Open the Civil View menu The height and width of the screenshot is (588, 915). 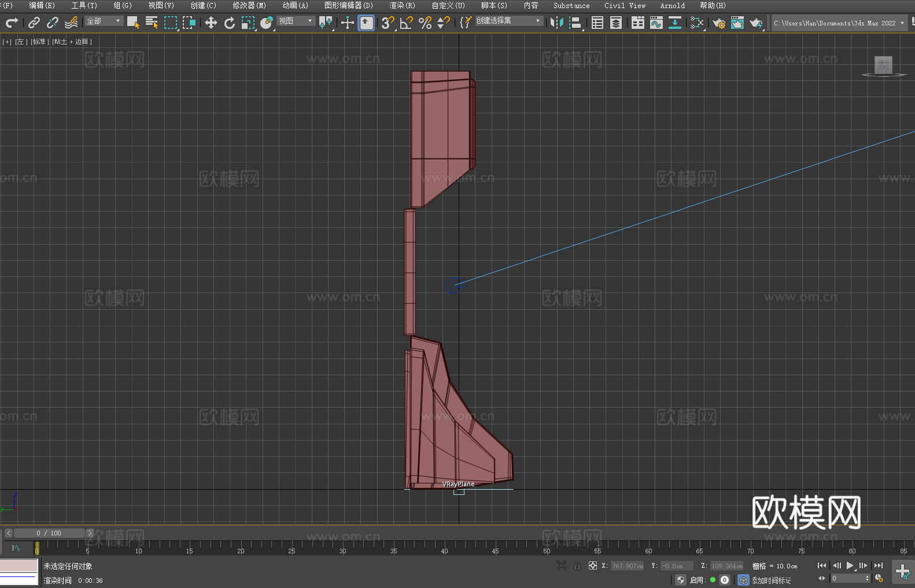(x=625, y=5)
